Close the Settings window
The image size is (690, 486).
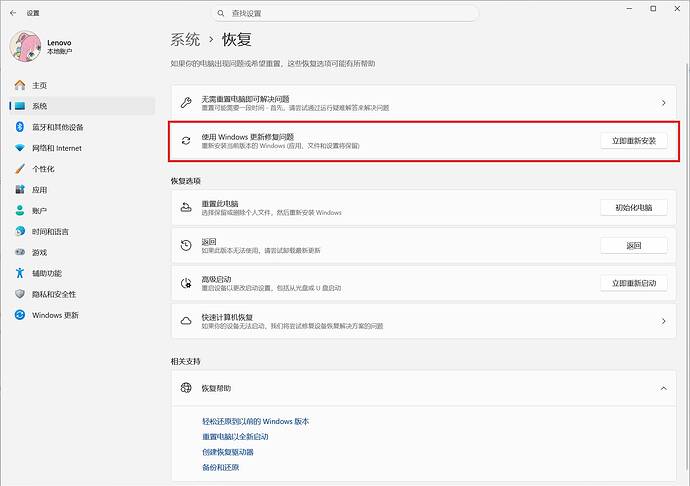[677, 9]
